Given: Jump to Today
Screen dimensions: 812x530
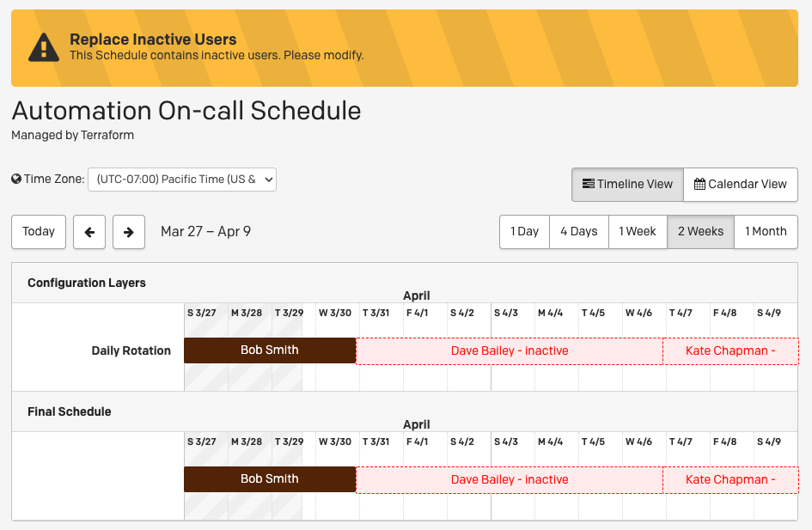Looking at the screenshot, I should point(39,232).
